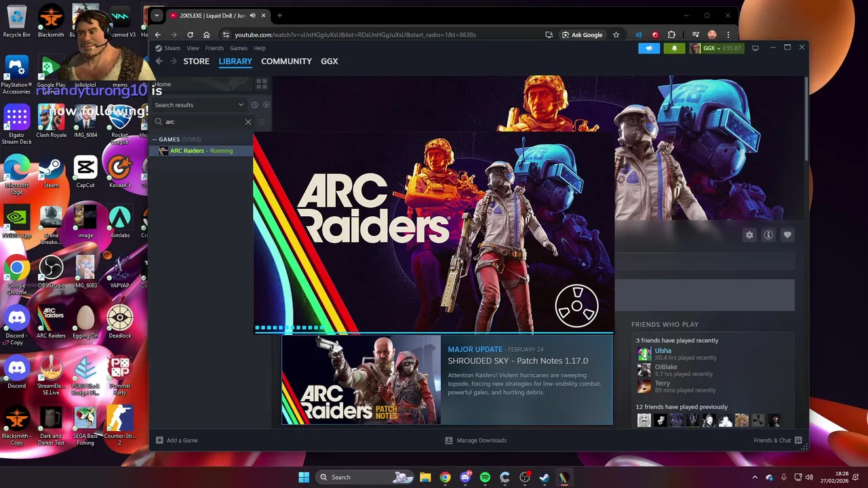Open Chrome profile avatar
Image resolution: width=868 pixels, height=488 pixels.
(712, 35)
